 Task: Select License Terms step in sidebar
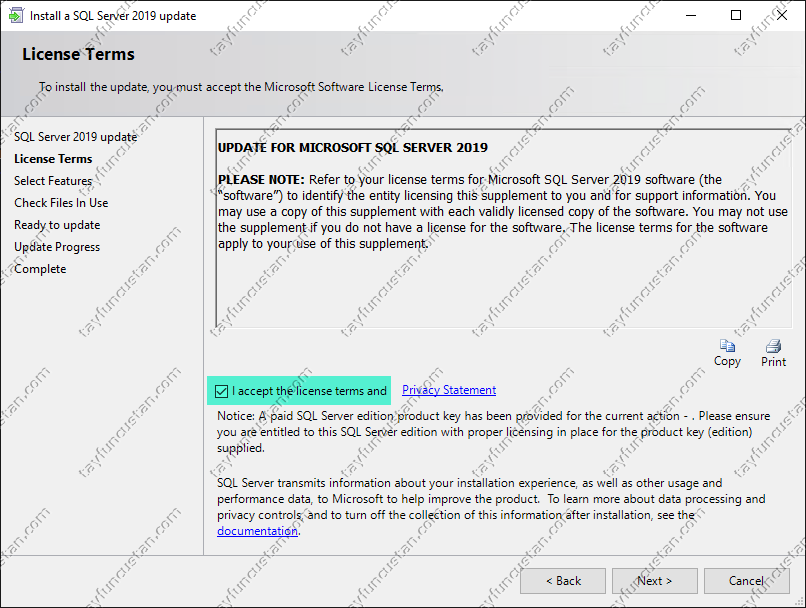[53, 159]
